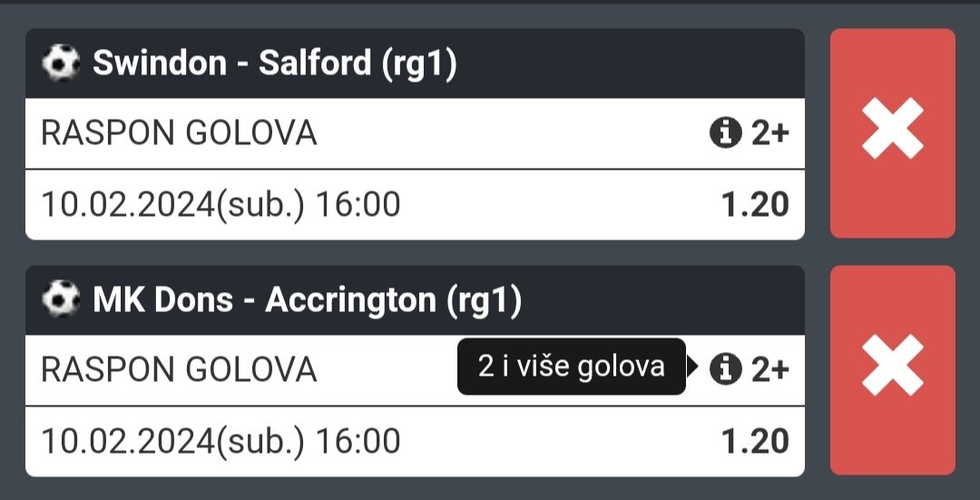Tap the info icon in MK Dons row

(726, 368)
